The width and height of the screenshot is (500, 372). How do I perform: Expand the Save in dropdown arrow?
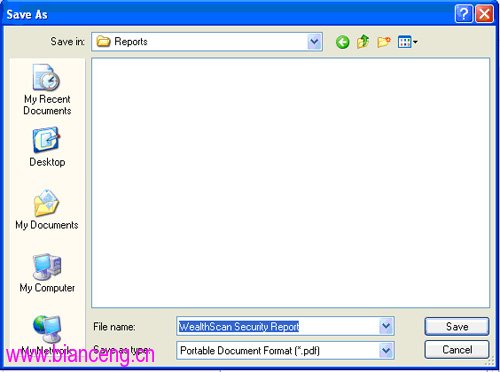pyautogui.click(x=314, y=42)
